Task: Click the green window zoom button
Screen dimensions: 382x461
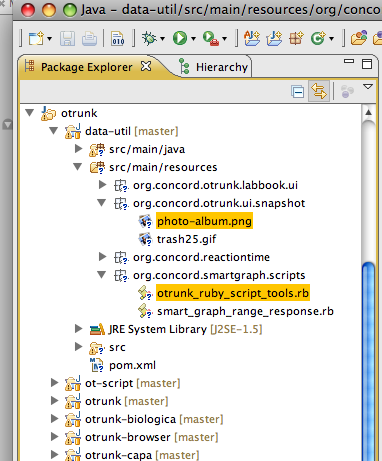Action: [70, 10]
